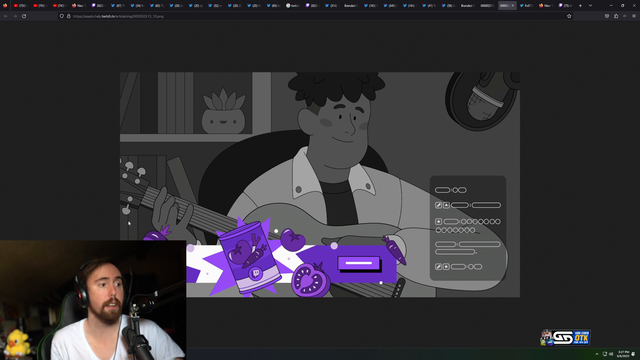Open the notification center icon
This screenshot has width=640, height=360.
point(633,354)
